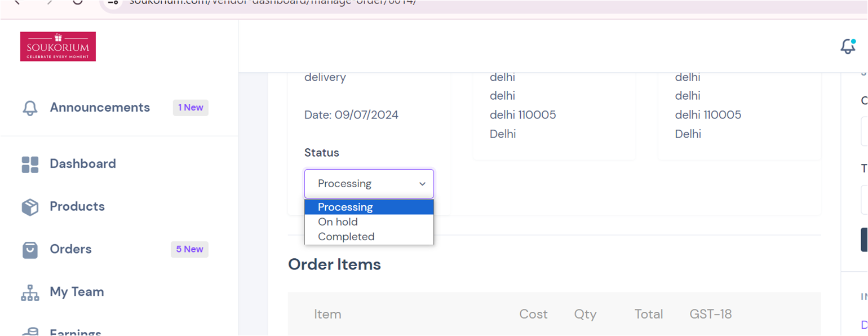Click the Announcements bell icon in sidebar
Screen dimensions: 868x336
pos(30,108)
